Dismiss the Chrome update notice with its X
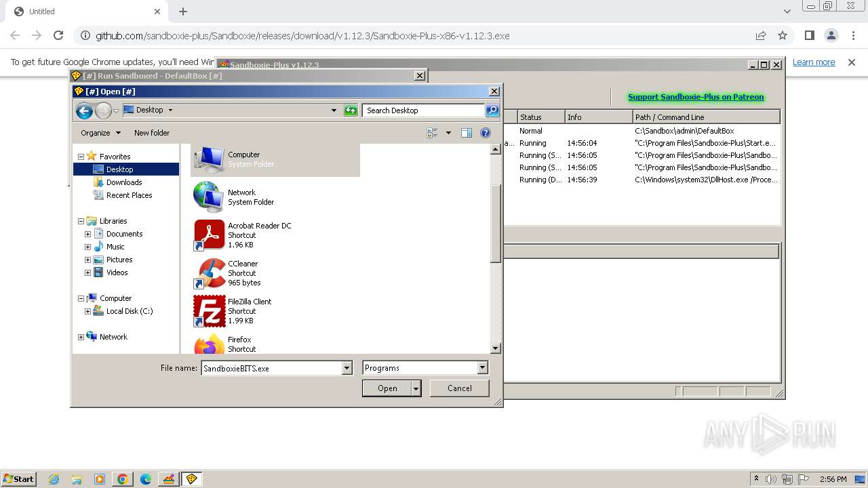This screenshot has height=488, width=868. click(852, 62)
